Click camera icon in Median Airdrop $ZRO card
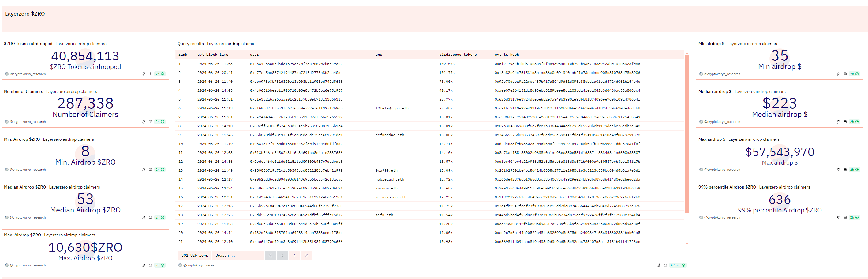Image resolution: width=868 pixels, height=279 pixels. pos(151,218)
